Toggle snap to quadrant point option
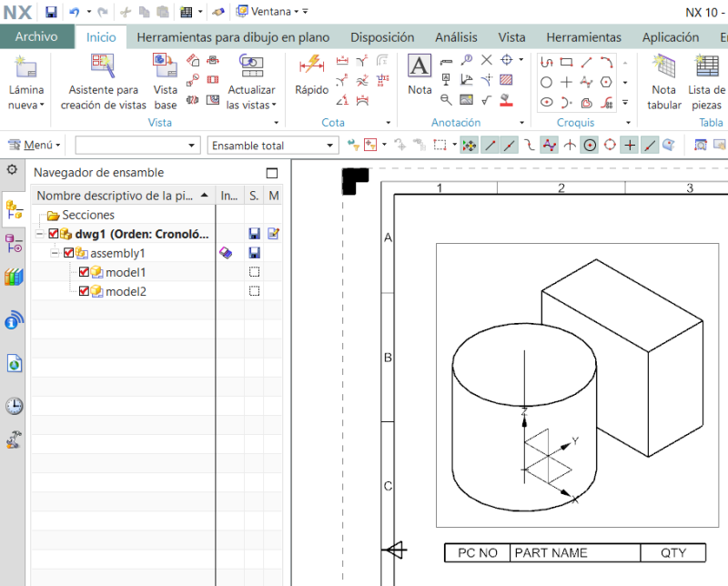 click(x=610, y=146)
